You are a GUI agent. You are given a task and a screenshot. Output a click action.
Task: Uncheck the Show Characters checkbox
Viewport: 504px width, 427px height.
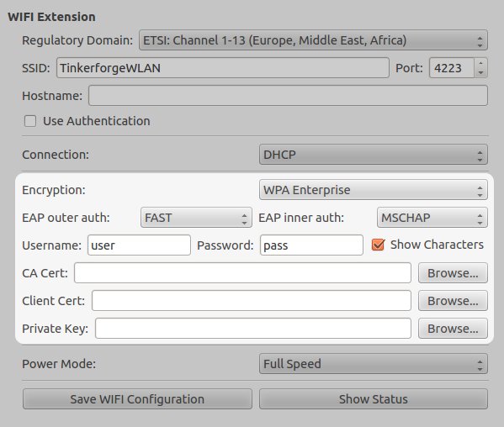click(378, 245)
